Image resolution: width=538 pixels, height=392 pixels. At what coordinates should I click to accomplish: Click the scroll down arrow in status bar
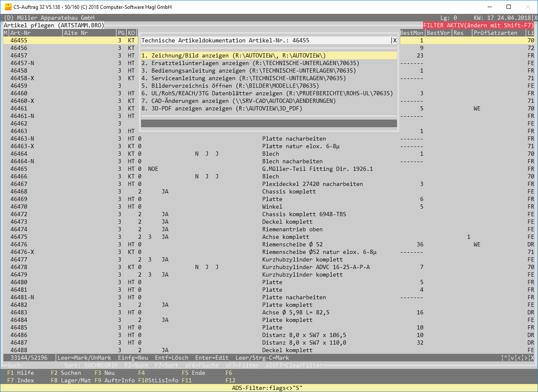coord(512,358)
